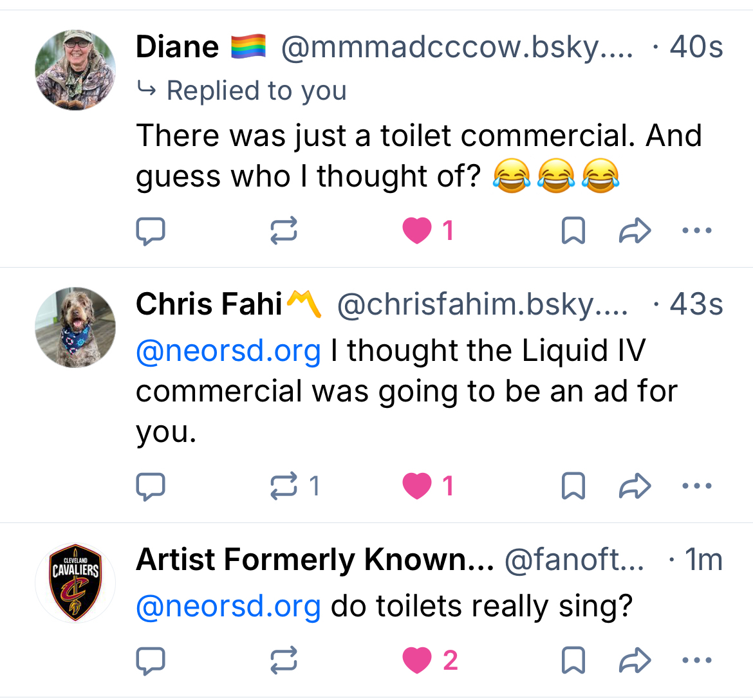The width and height of the screenshot is (753, 700).
Task: Open more options on singing toilets post
Action: coord(696,661)
